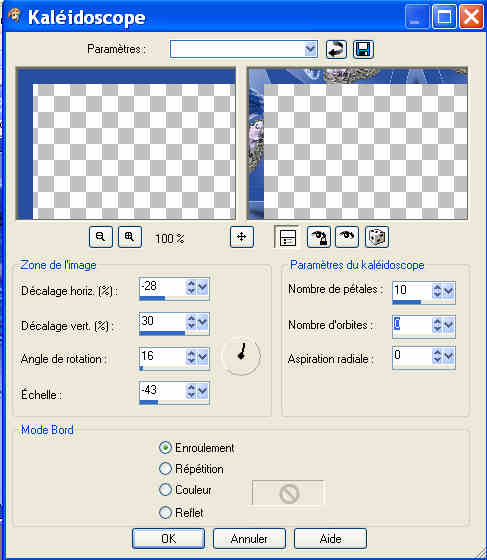
Task: Open the Paramètres preset dropdown
Action: pyautogui.click(x=310, y=49)
